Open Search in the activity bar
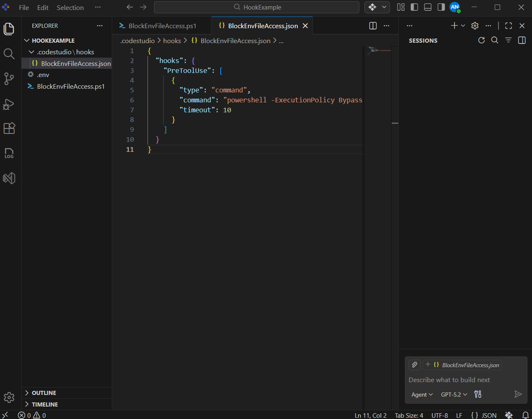The height and width of the screenshot is (419, 532). [x=9, y=54]
